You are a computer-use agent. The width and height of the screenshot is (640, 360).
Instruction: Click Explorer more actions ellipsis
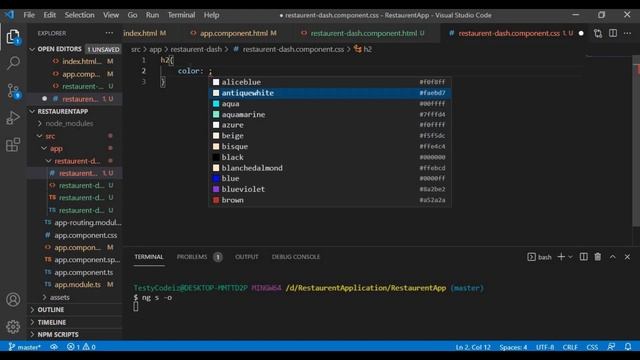[x=109, y=33]
